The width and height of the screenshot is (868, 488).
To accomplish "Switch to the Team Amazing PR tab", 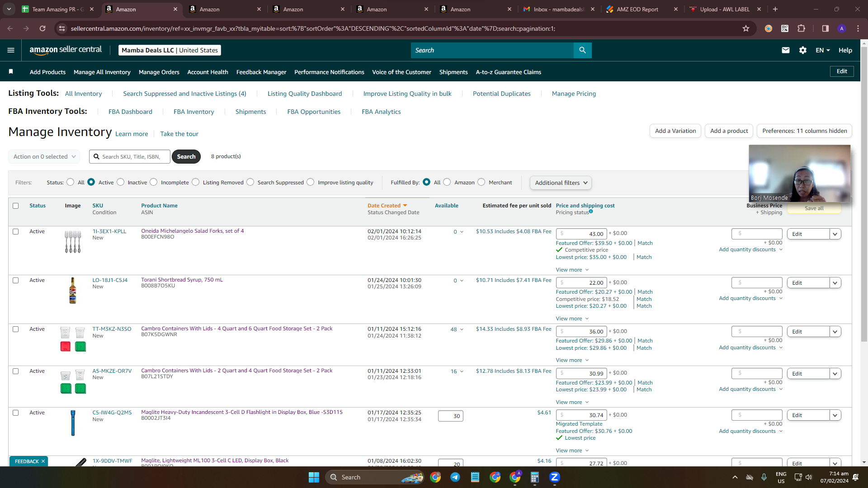I will [x=58, y=9].
